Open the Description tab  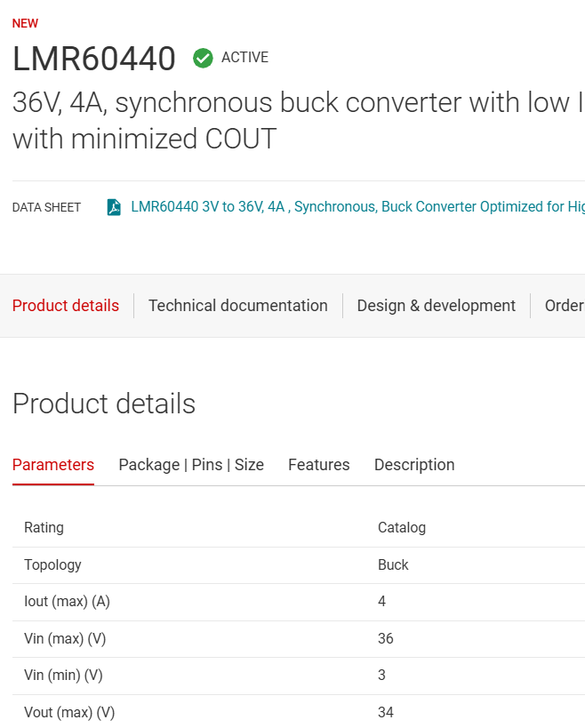coord(414,465)
